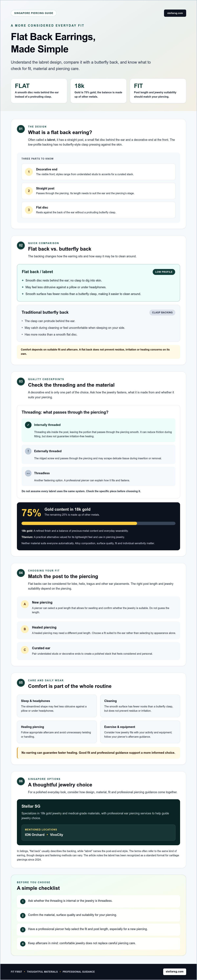Open the FLAT stat card
197x980 pixels.
click(39, 91)
